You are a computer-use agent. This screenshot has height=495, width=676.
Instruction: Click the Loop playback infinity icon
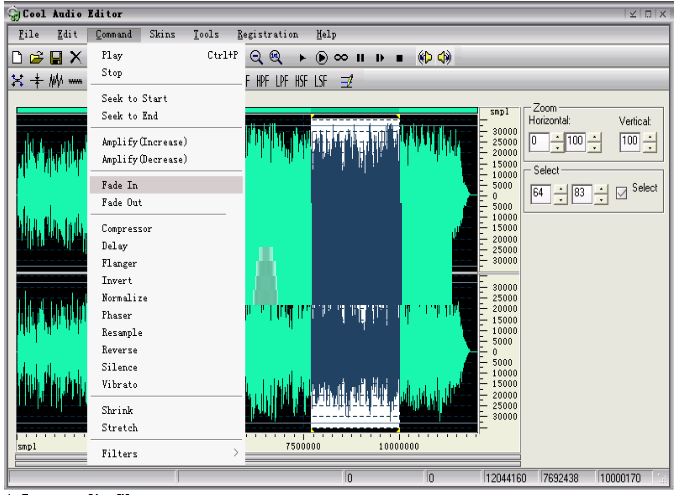(341, 57)
